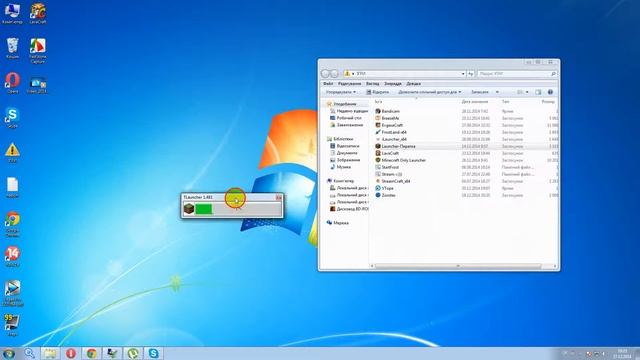Open the Упорядкувати dropdown in toolbar
Image resolution: width=640 pixels, height=360 pixels.
click(x=341, y=92)
